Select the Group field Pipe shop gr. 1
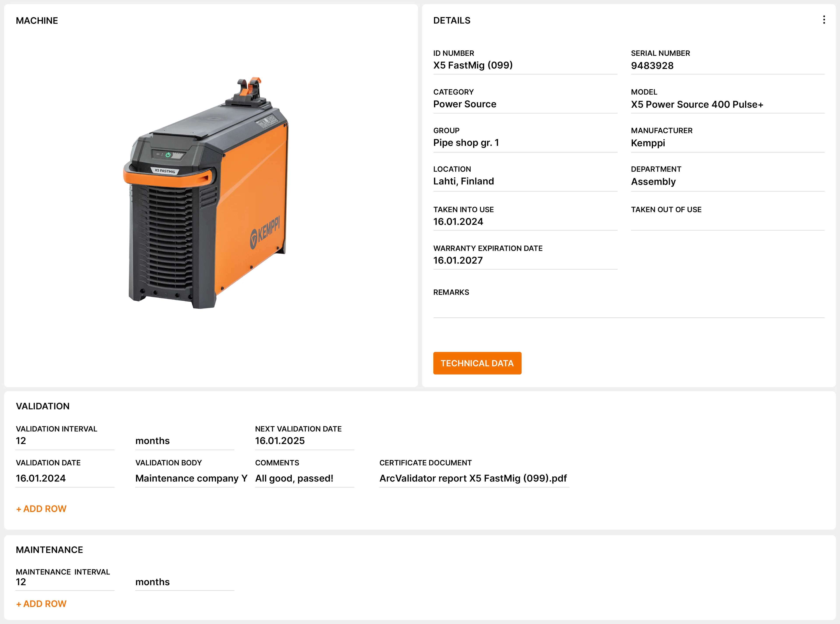Viewport: 840px width, 624px height. point(525,143)
